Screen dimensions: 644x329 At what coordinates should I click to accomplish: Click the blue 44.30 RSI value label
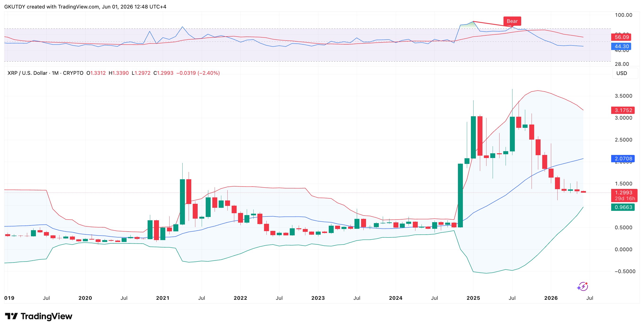[x=621, y=46]
